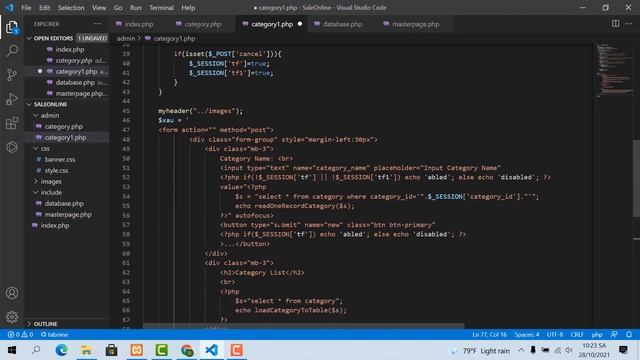Open the Manage gear icon
The image size is (640, 360).
(12, 317)
